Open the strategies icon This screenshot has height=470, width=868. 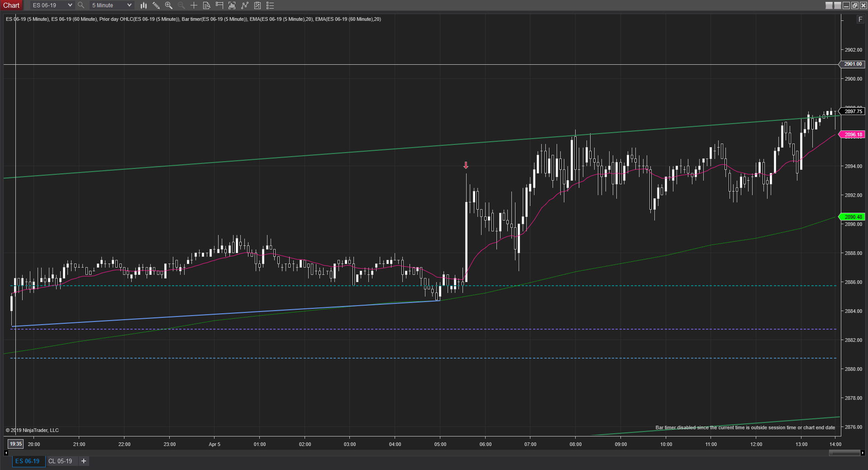(x=245, y=5)
